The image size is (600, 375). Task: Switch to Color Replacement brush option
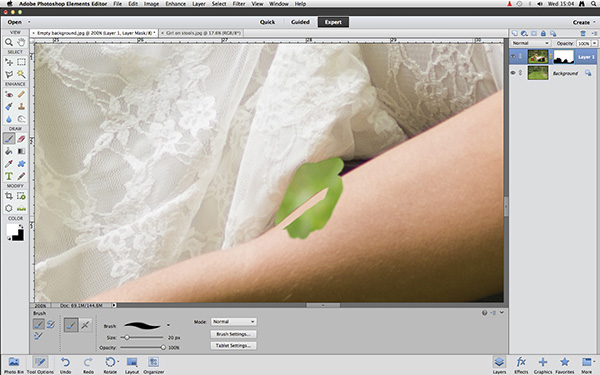[x=38, y=336]
